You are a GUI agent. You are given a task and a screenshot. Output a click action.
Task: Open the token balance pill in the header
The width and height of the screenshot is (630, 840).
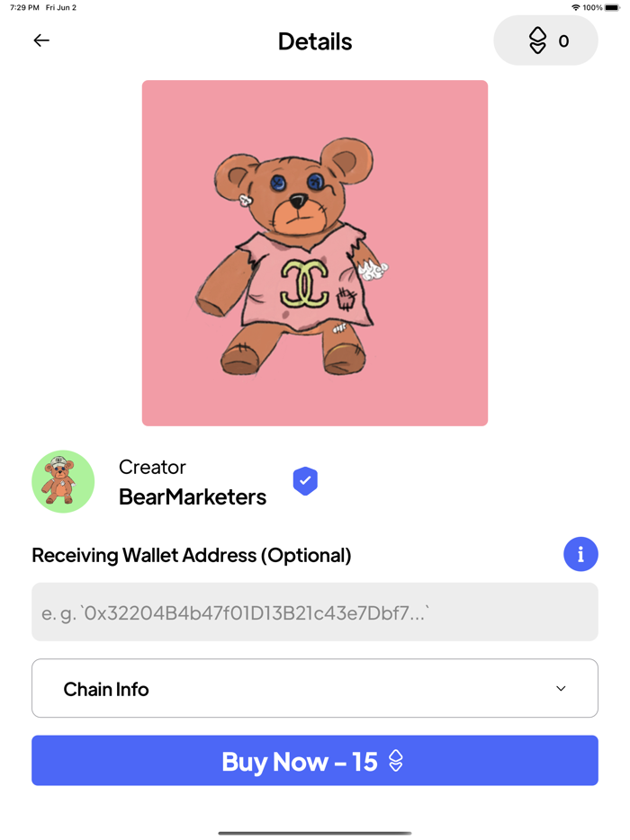click(545, 40)
